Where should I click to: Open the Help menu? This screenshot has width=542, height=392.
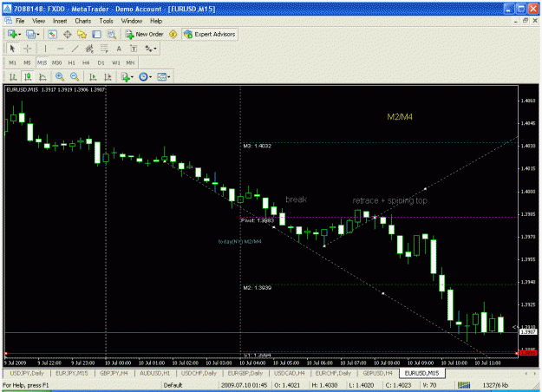pos(156,21)
